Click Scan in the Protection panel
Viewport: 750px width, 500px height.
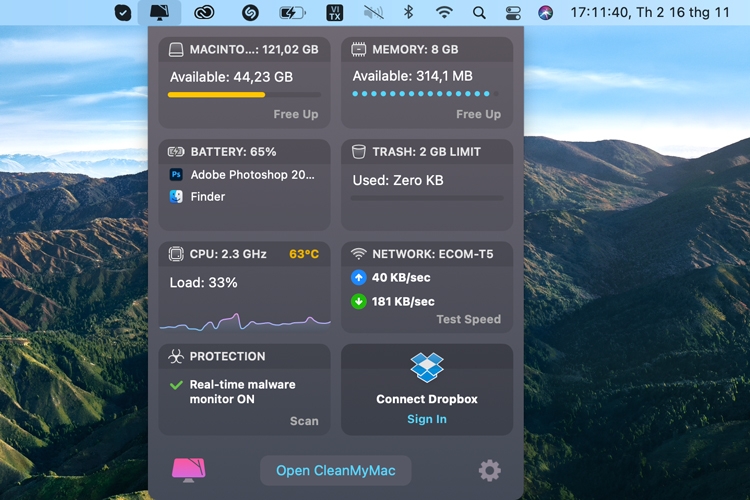(x=304, y=421)
